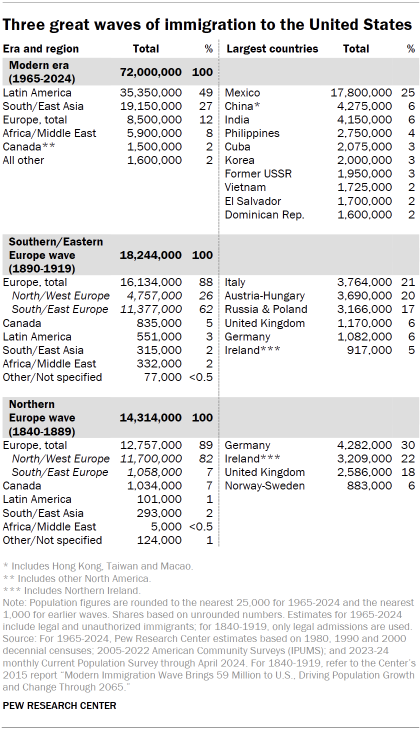Click the Southern/Eastern Europe wave header

[56, 255]
